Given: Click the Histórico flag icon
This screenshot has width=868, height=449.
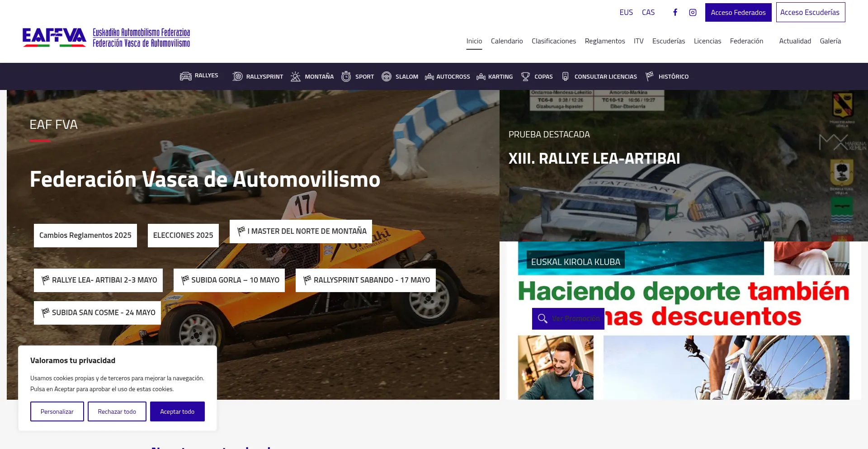Looking at the screenshot, I should 650,76.
